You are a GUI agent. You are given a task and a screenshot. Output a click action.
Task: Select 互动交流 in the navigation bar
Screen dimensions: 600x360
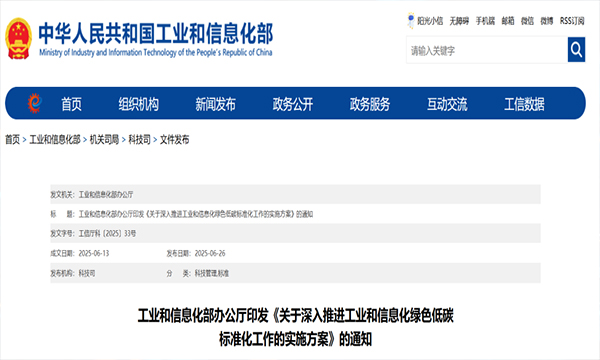[x=447, y=104]
